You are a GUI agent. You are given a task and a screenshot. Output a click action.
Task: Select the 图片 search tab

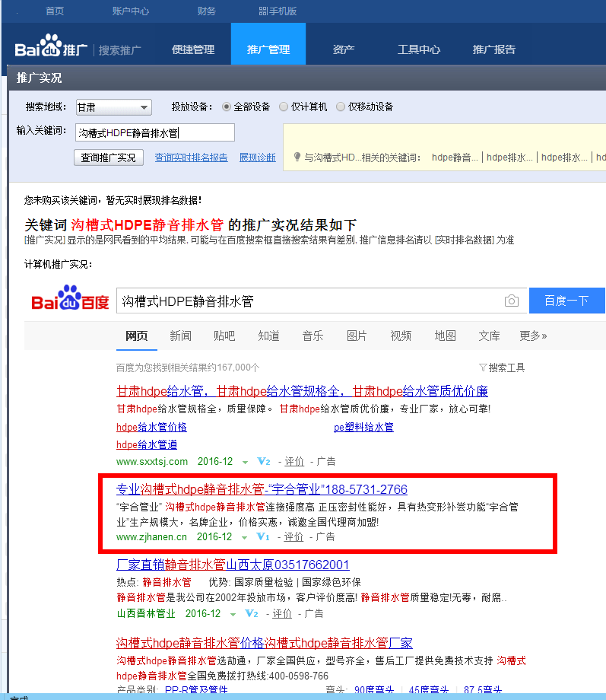point(357,336)
